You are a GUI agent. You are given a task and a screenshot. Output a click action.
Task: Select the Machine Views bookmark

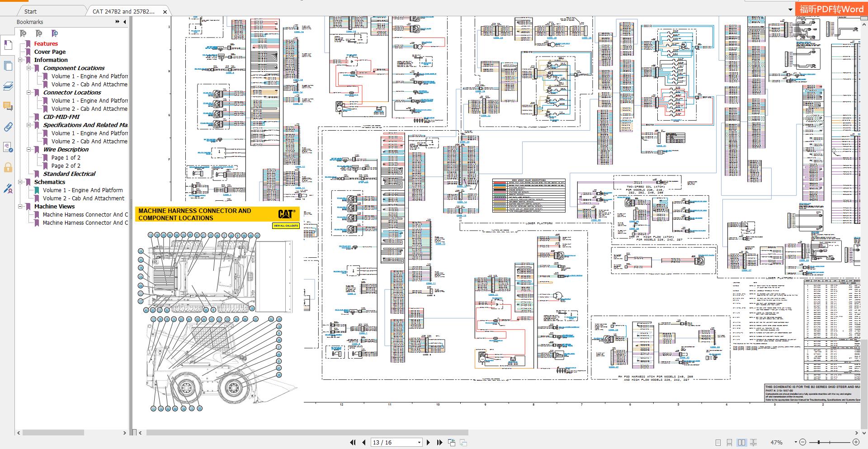[x=54, y=207]
